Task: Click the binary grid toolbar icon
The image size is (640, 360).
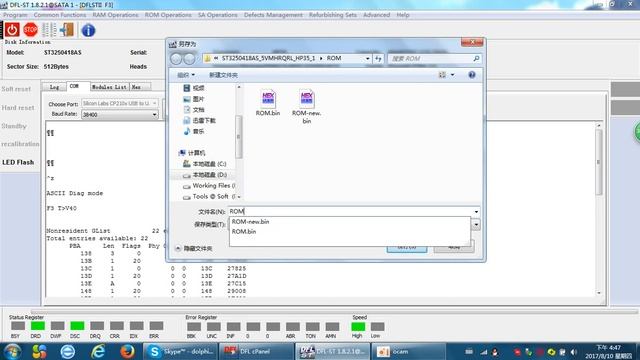Action: click(49, 30)
